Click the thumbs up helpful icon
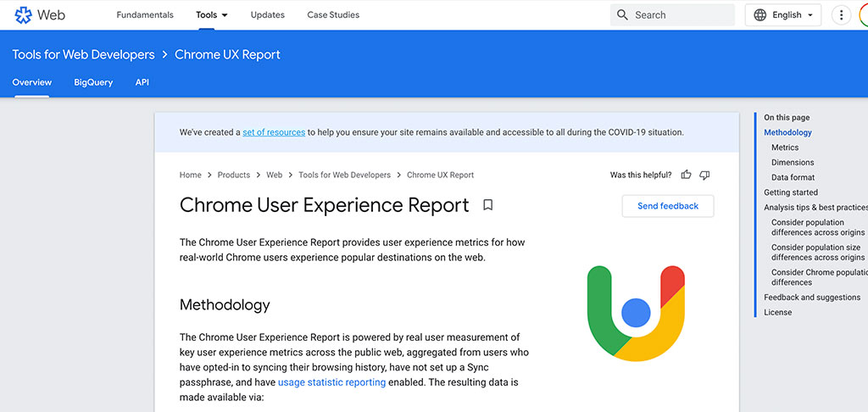 pos(686,175)
